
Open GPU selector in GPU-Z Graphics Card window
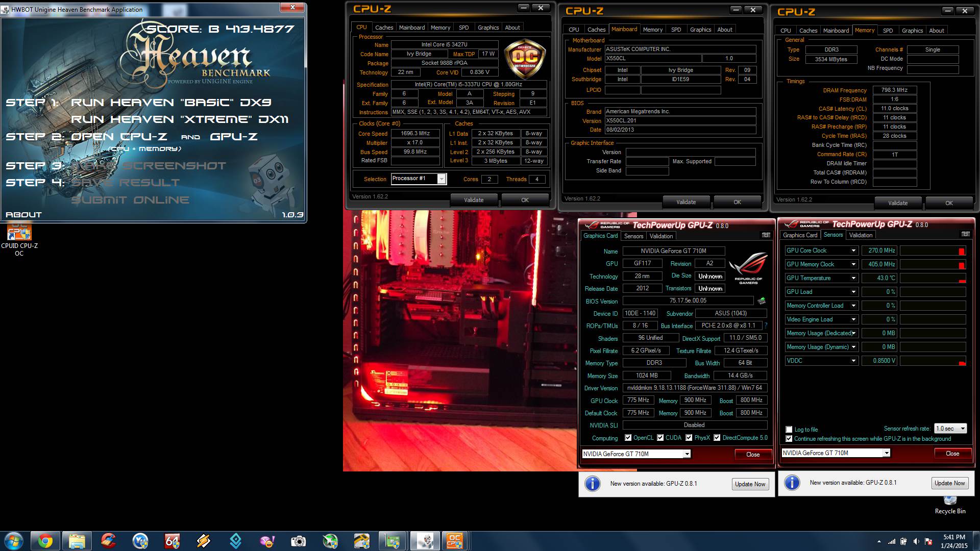tap(636, 454)
